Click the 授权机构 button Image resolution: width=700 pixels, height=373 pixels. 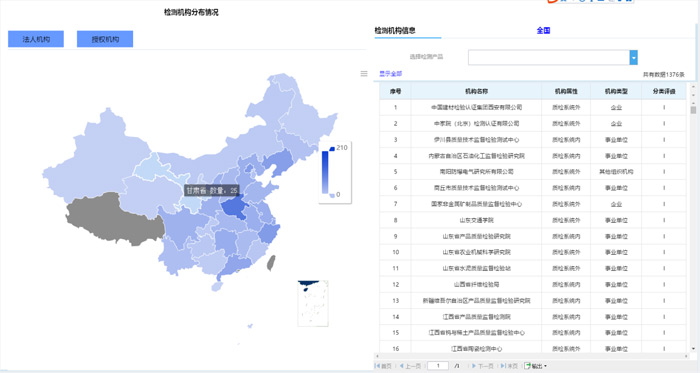105,39
